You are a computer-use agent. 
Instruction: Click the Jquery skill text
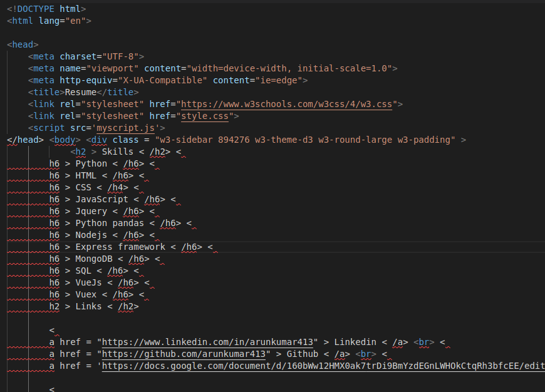(91, 211)
